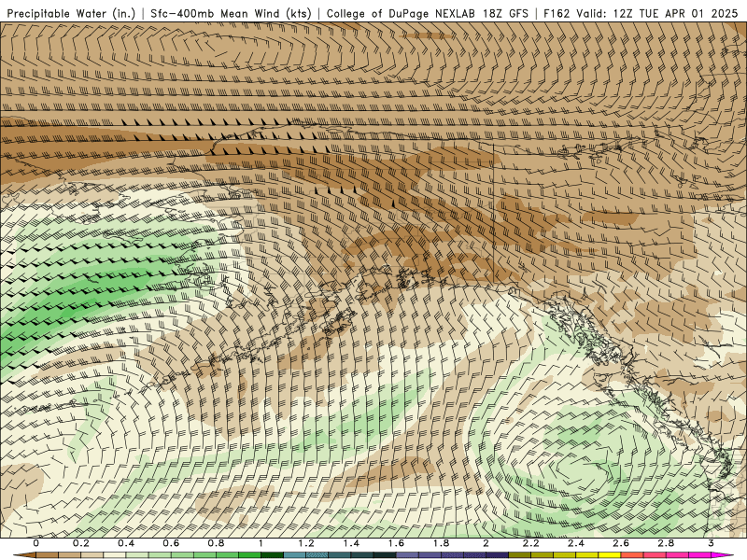Viewport: 747px width, 560px height.
Task: Click the colorbar label '1.2'
Action: pos(306,543)
